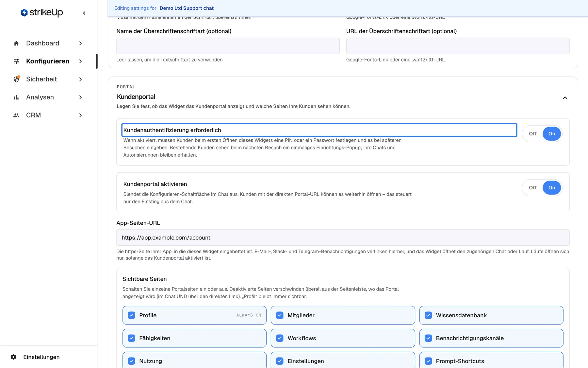The width and height of the screenshot is (588, 368).
Task: Click the CRM people icon
Action: 16,115
